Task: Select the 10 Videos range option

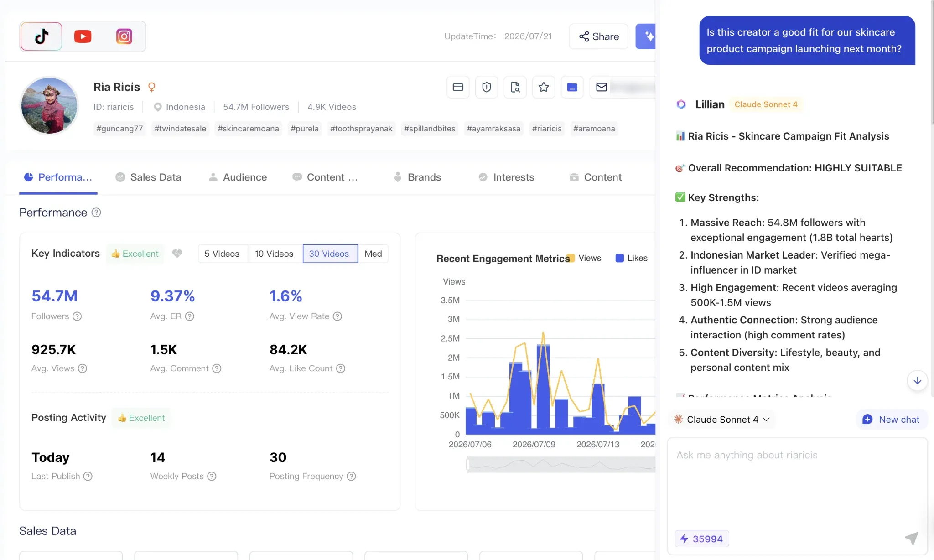Action: 274,254
